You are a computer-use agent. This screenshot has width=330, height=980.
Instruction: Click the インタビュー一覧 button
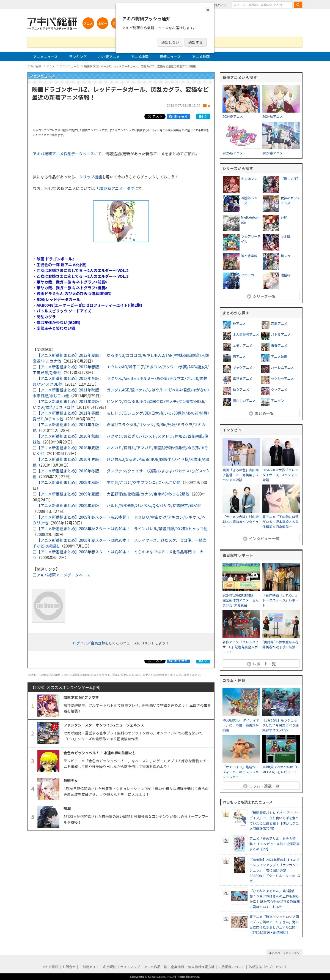[261, 538]
